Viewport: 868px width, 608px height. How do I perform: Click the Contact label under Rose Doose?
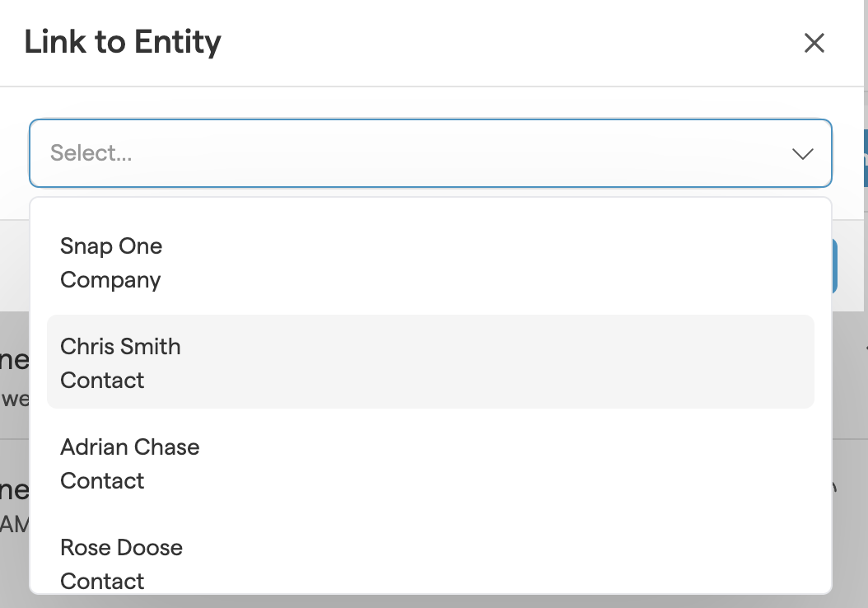point(102,581)
